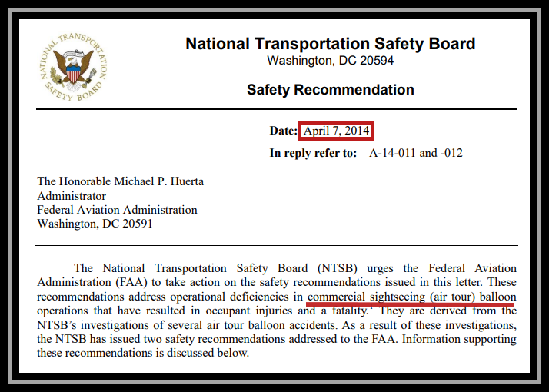Image resolution: width=549 pixels, height=392 pixels.
Task: Click the (NTSB) abbreviation in the first paragraph
Action: click(338, 268)
